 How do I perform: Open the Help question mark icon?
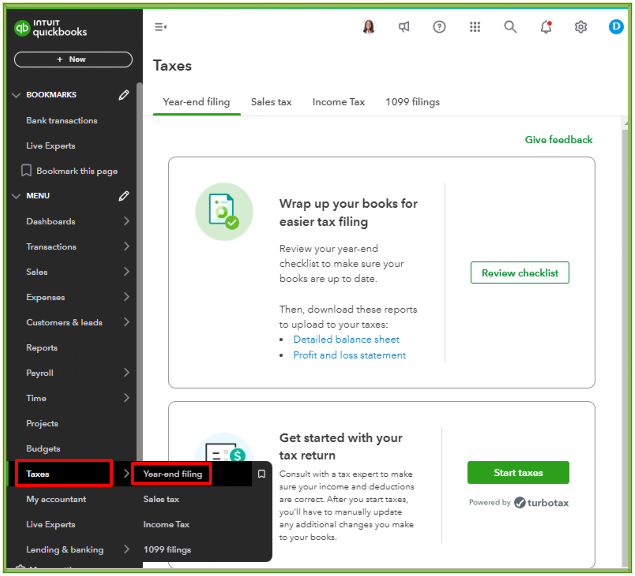(439, 27)
